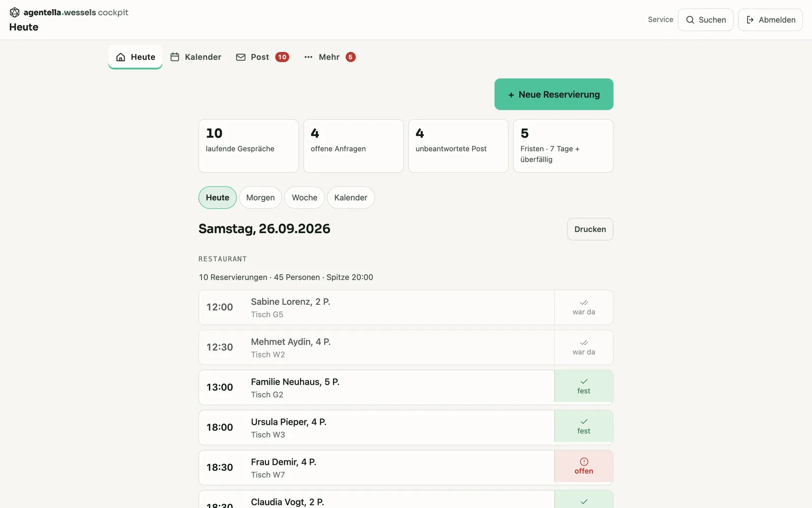Open the '4 offene Anfragen' card
This screenshot has height=508, width=812.
pos(353,146)
